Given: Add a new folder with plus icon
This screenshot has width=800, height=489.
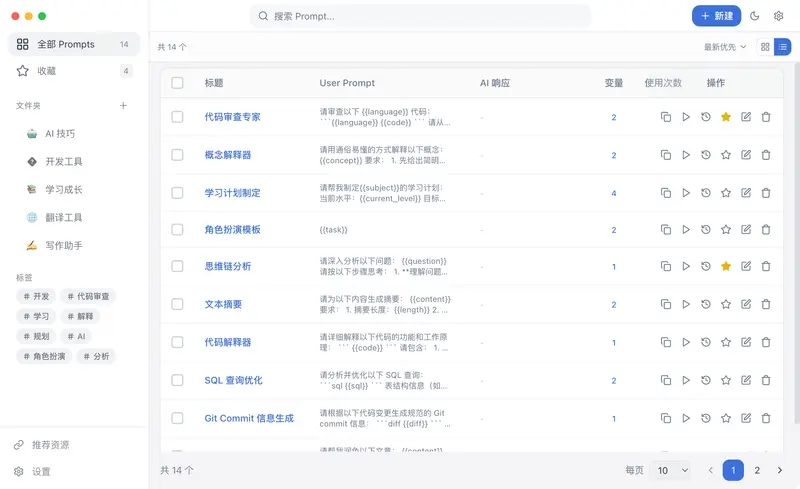Looking at the screenshot, I should pyautogui.click(x=123, y=105).
